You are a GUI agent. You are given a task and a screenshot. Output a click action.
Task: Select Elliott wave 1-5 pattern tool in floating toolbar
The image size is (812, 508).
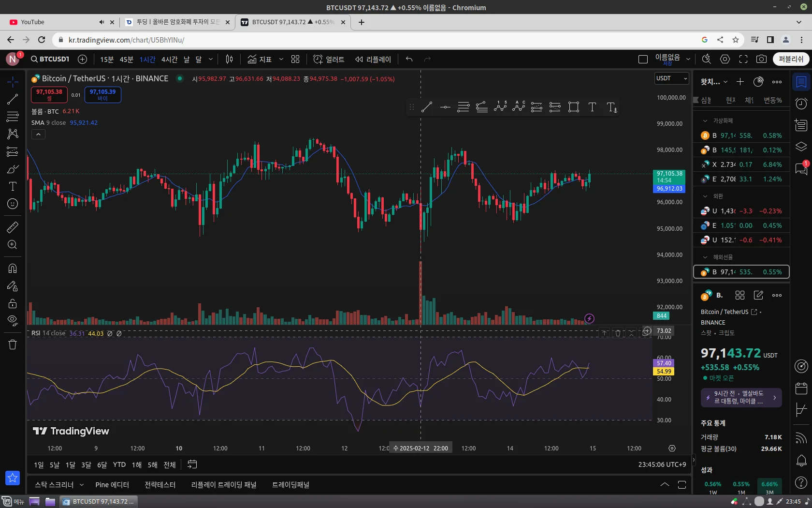click(x=500, y=107)
